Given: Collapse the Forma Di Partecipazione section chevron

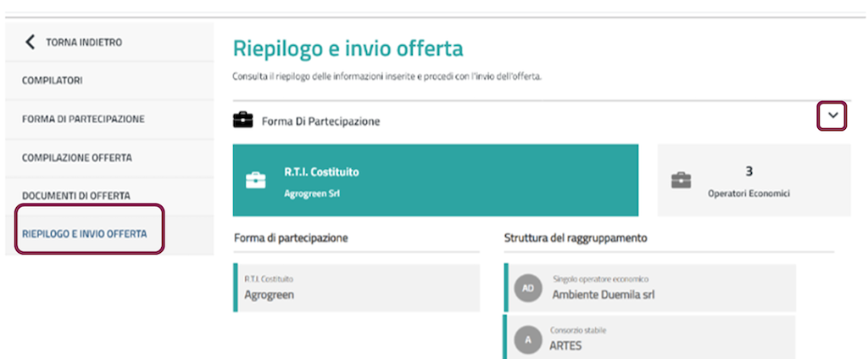Looking at the screenshot, I should [x=832, y=116].
